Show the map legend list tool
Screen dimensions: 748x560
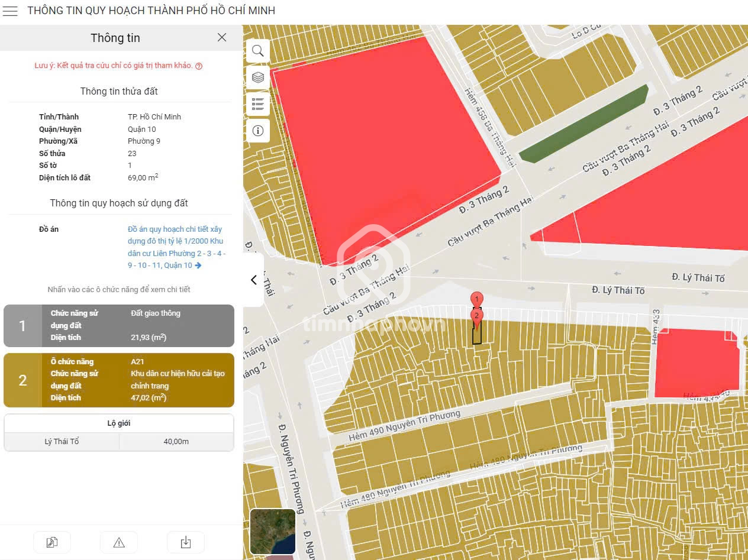click(x=257, y=104)
